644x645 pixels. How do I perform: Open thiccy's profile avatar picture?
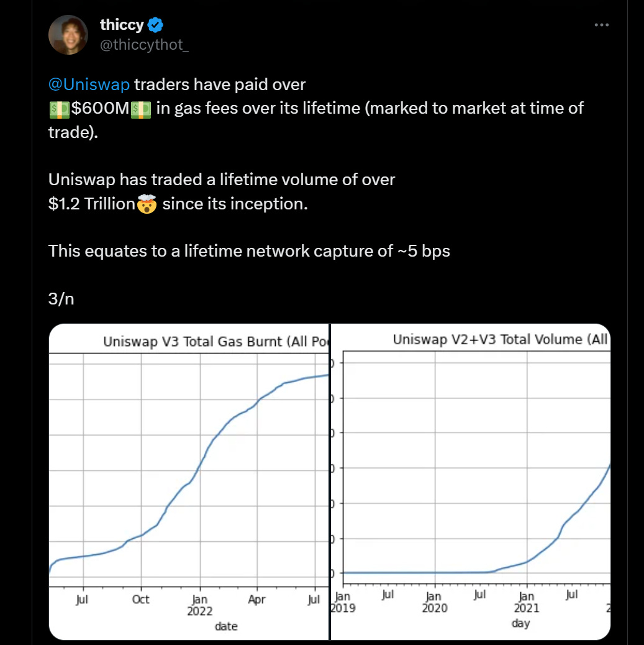(x=68, y=35)
